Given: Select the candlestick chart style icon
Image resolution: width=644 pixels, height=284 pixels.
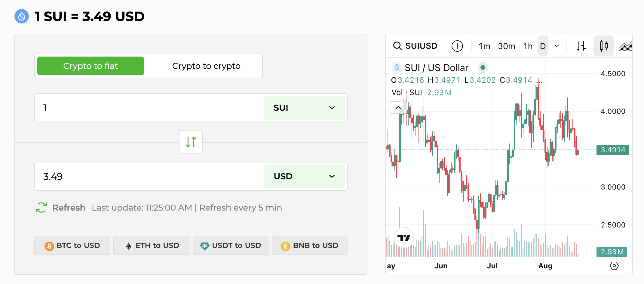Looking at the screenshot, I should (x=603, y=46).
